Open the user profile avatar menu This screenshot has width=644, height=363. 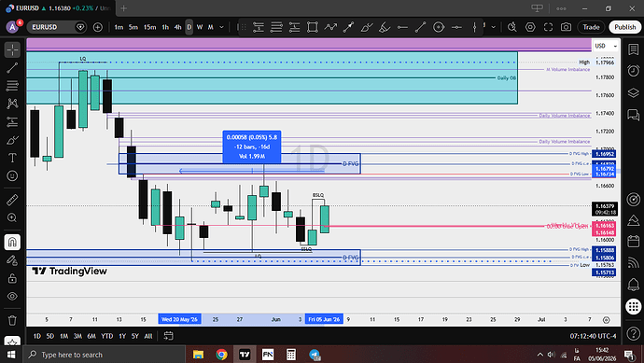[12, 27]
